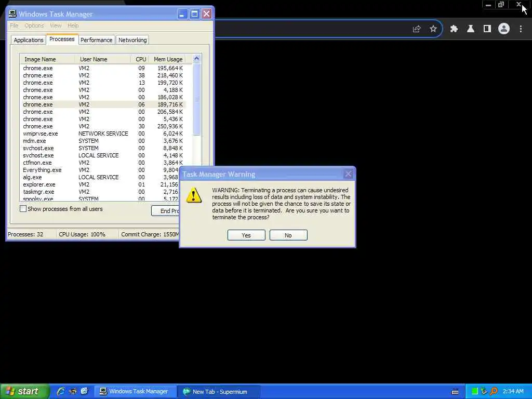The width and height of the screenshot is (532, 399).
Task: Open the flask experiments icon in Supermium
Action: pyautogui.click(x=470, y=29)
